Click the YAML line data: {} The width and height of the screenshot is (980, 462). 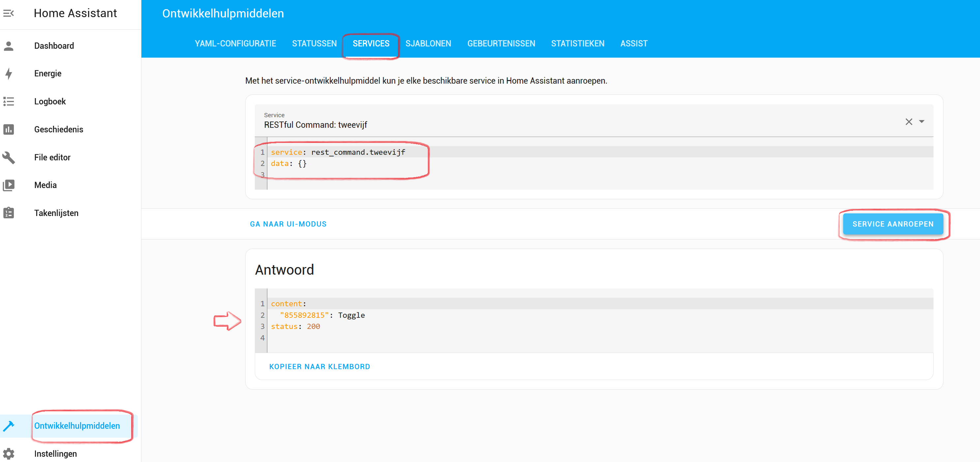click(289, 163)
